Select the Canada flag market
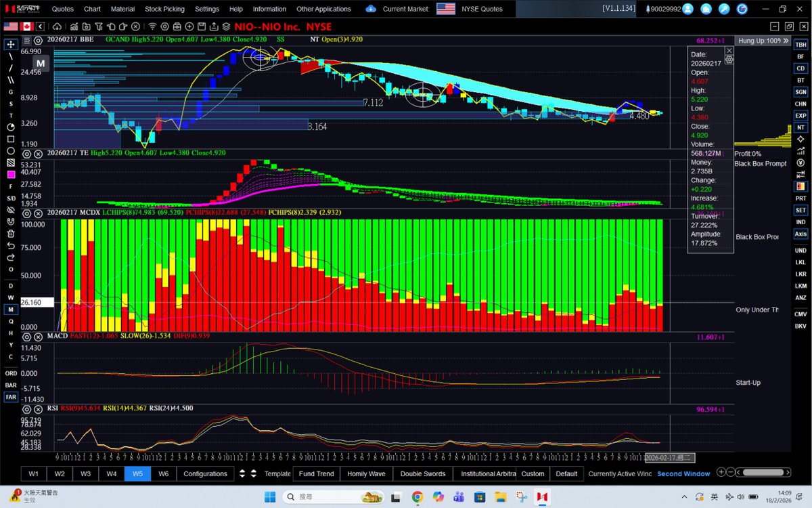The height and width of the screenshot is (508, 812). (27, 26)
